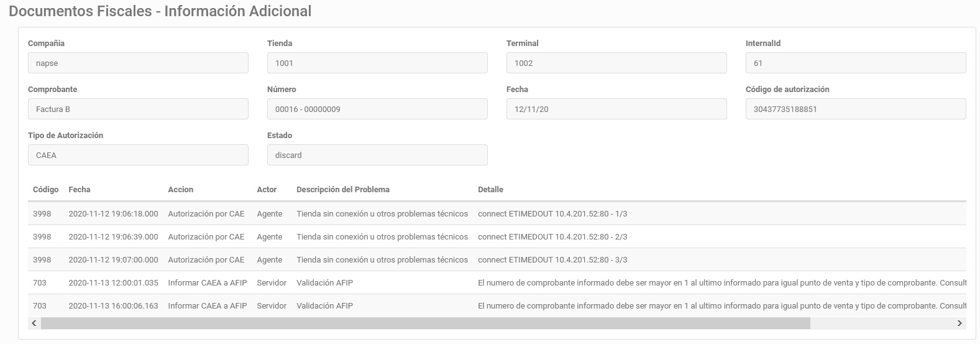Select the Tienda field showing 1001
Image resolution: width=980 pixels, height=344 pixels.
pos(377,63)
